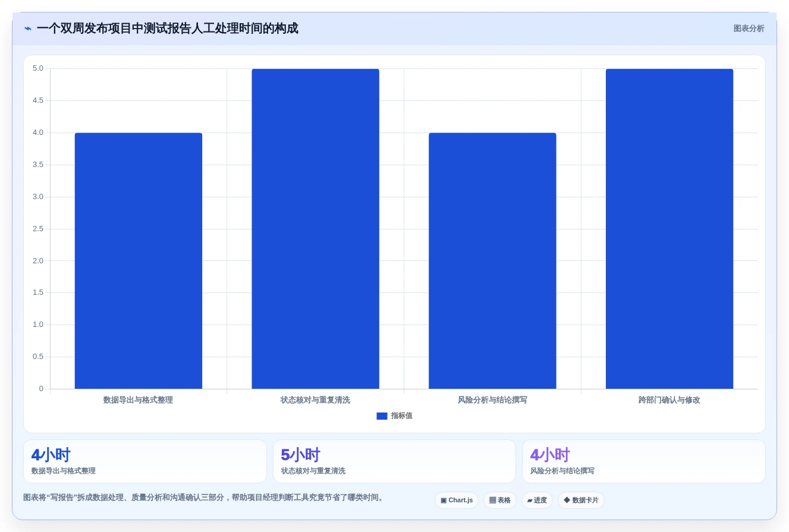Click the 2.5 y-axis tick label
The image size is (789, 532).
point(38,229)
